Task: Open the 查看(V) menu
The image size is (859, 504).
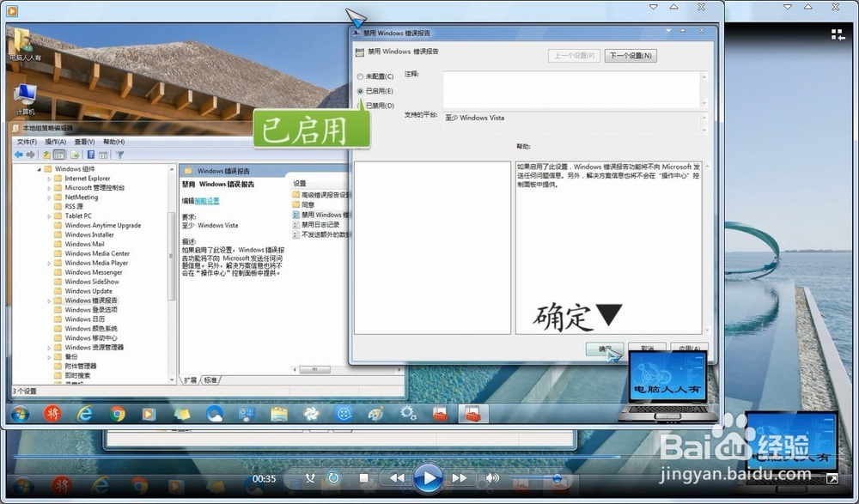Action: 84,142
